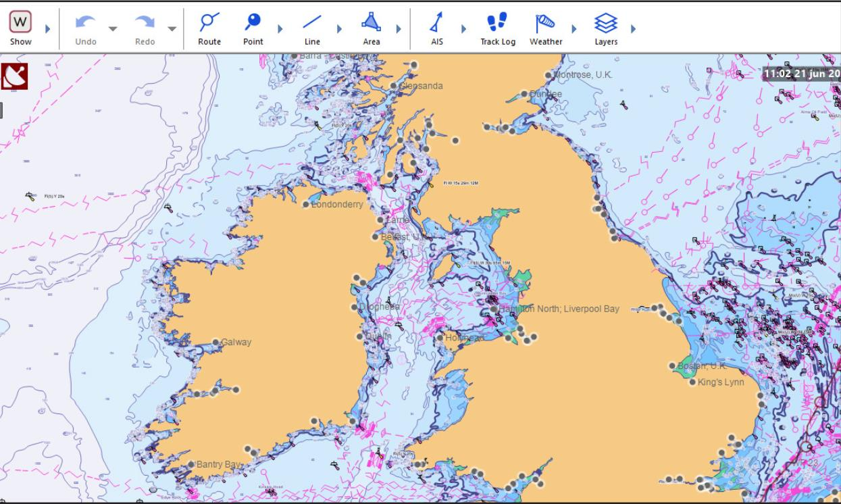The height and width of the screenshot is (504, 841).
Task: Choose the Point marker tool
Action: 253,28
